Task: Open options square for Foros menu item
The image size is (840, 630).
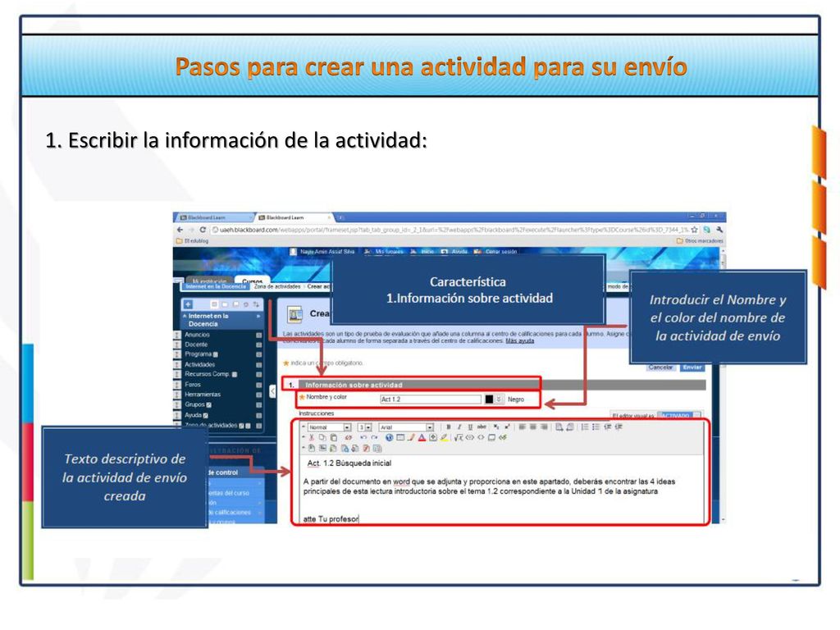Action: (258, 385)
